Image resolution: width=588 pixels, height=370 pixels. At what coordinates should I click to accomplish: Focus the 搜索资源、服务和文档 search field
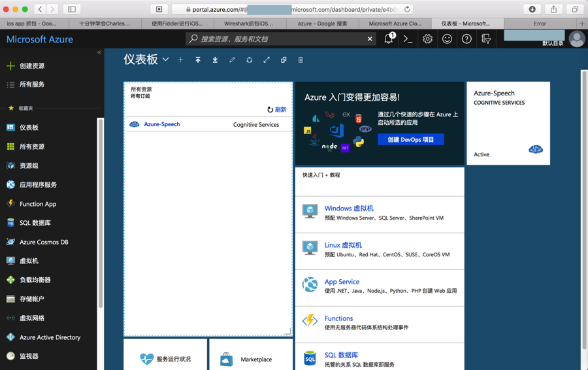(281, 39)
